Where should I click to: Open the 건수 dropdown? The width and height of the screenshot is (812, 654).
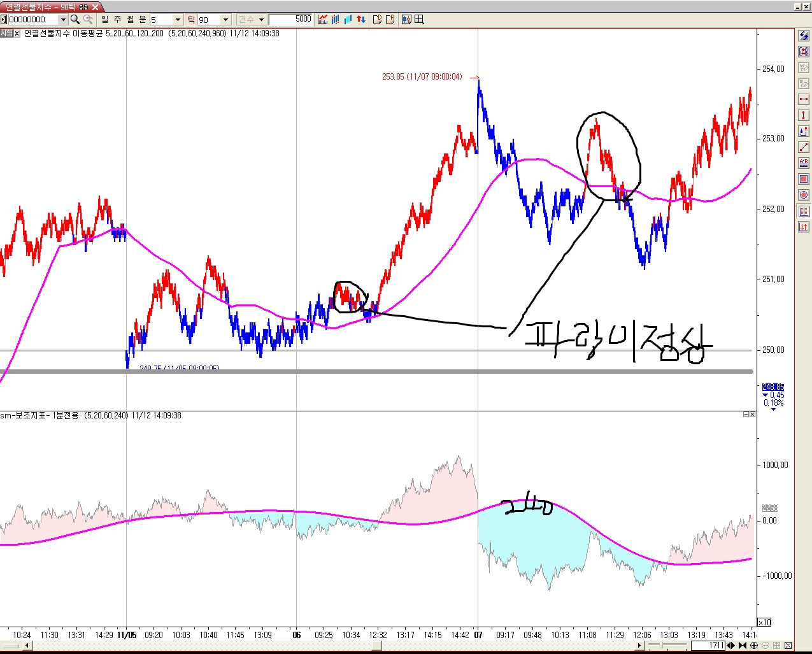(x=251, y=20)
